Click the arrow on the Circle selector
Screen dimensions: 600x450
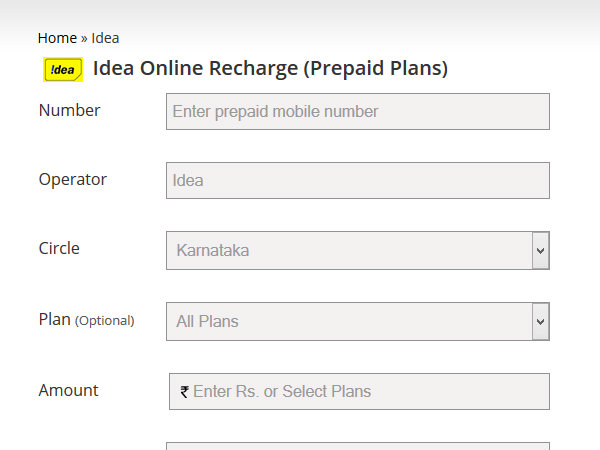tap(541, 250)
